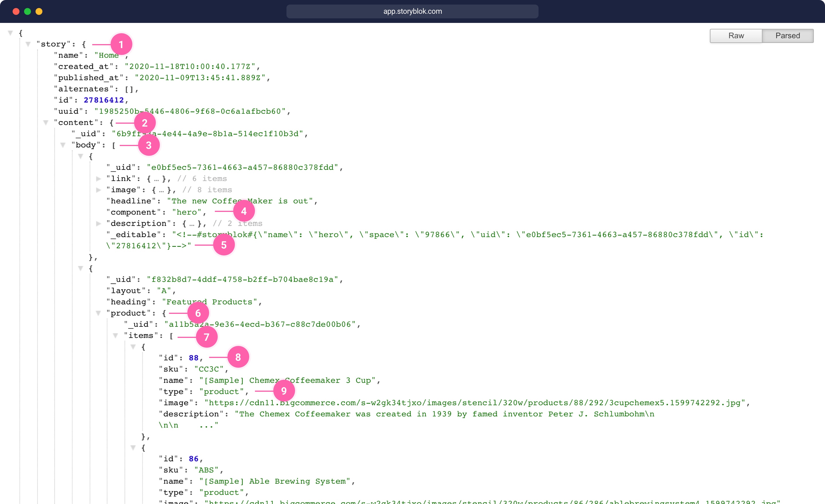Expand the "description" object with 2 items

click(99, 224)
